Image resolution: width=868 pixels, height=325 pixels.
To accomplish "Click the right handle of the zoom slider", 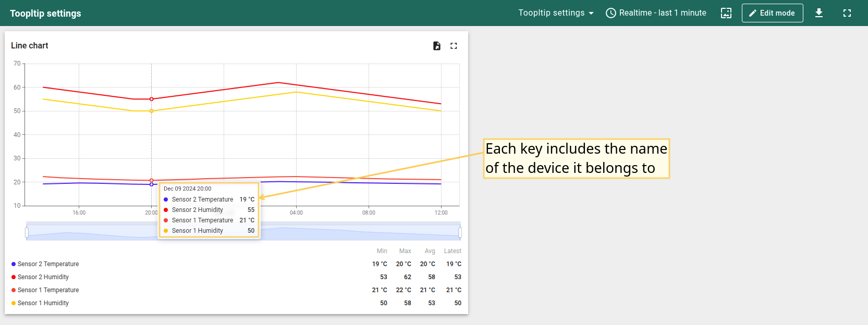I will click(460, 232).
